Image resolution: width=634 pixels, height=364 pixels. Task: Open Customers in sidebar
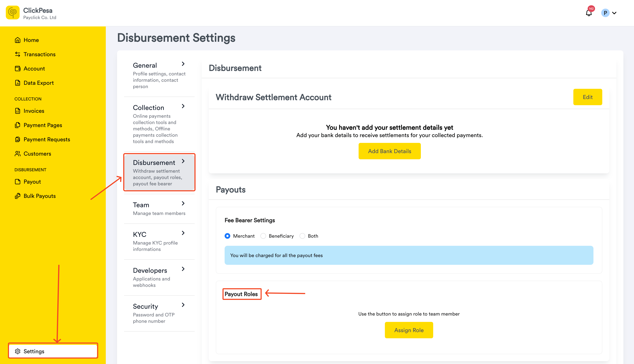(37, 153)
